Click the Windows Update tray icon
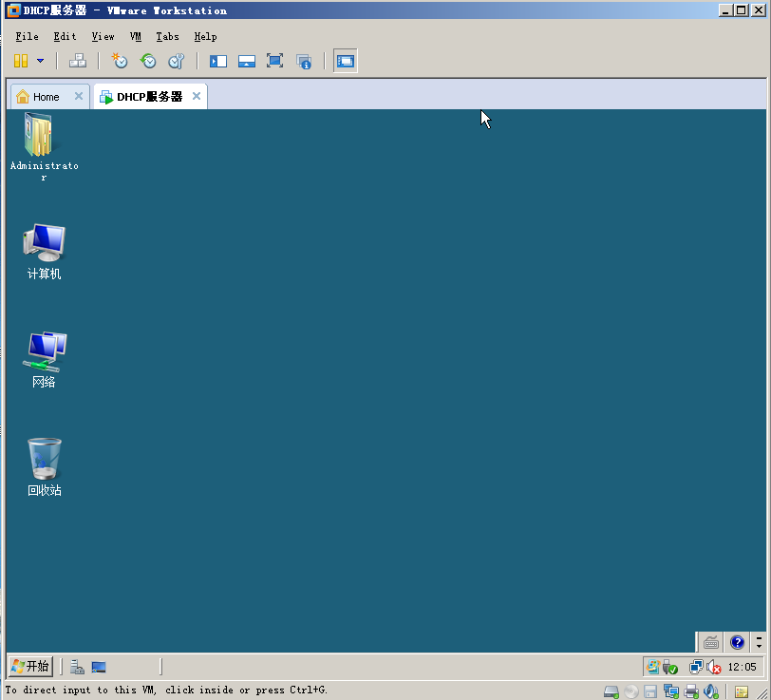Image resolution: width=771 pixels, height=700 pixels. [x=653, y=667]
